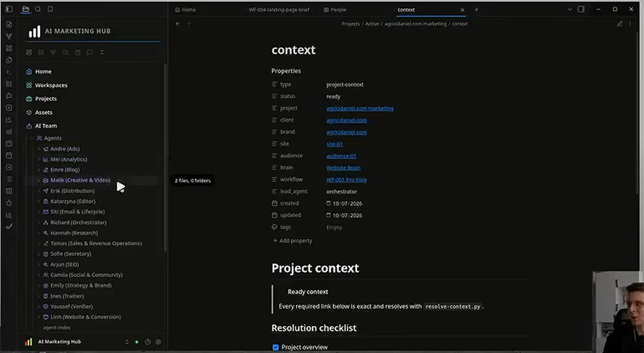Open the help question mark icon

pyautogui.click(x=147, y=342)
